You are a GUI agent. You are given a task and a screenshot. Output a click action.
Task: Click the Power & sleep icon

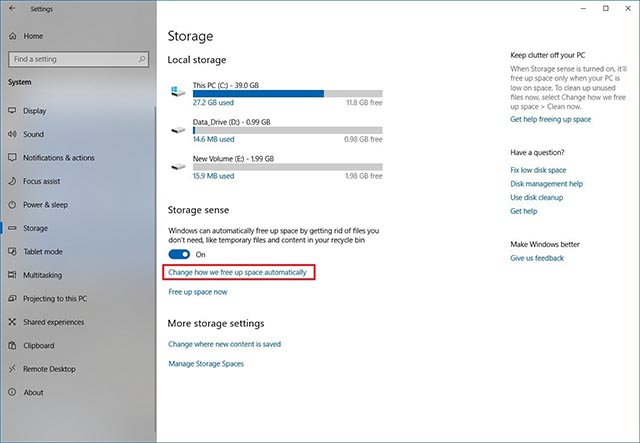click(12, 205)
